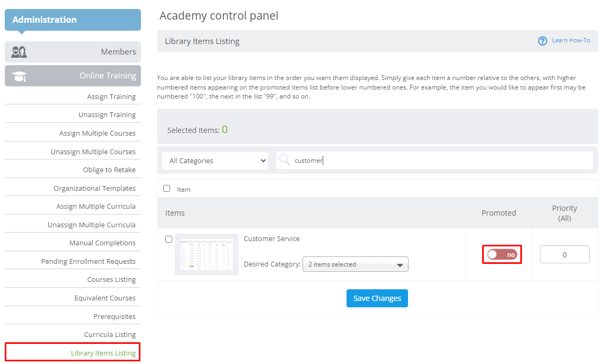
Task: Open the Customer Service thumbnail image
Action: point(207,254)
